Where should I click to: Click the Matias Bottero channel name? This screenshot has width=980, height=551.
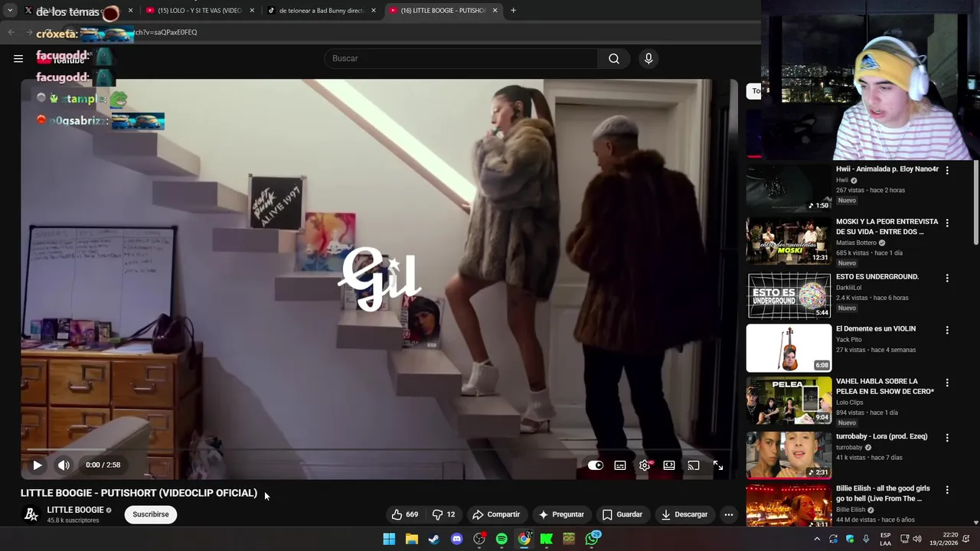[856, 243]
